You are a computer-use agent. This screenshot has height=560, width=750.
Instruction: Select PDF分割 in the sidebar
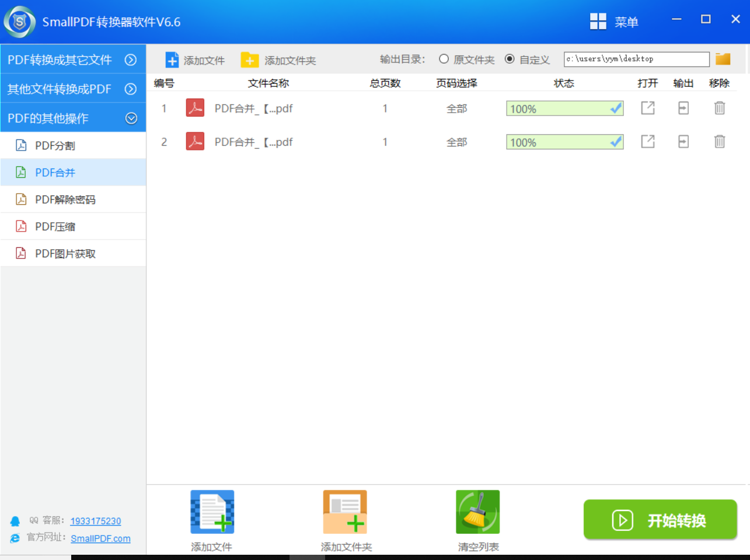(x=55, y=145)
